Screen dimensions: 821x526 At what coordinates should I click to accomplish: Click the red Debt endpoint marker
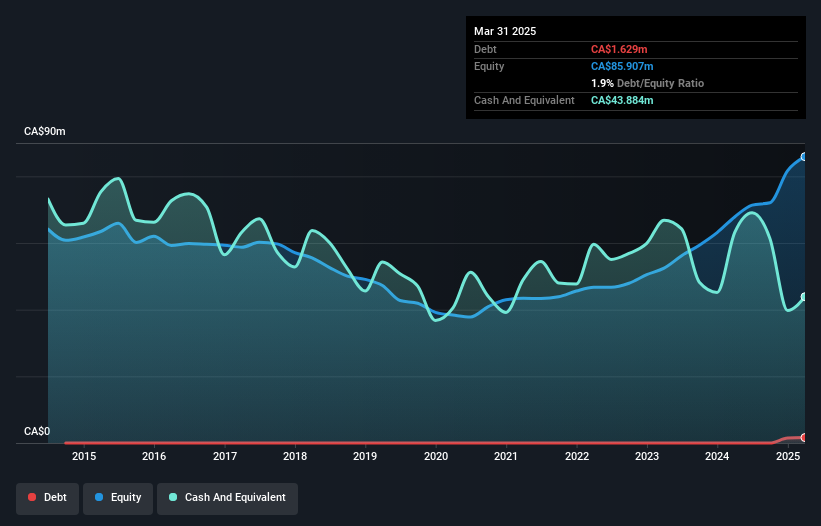coord(804,438)
